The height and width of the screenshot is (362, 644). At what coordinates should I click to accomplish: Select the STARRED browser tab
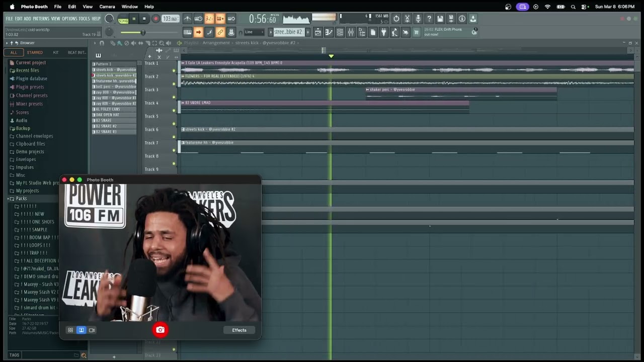click(x=35, y=52)
